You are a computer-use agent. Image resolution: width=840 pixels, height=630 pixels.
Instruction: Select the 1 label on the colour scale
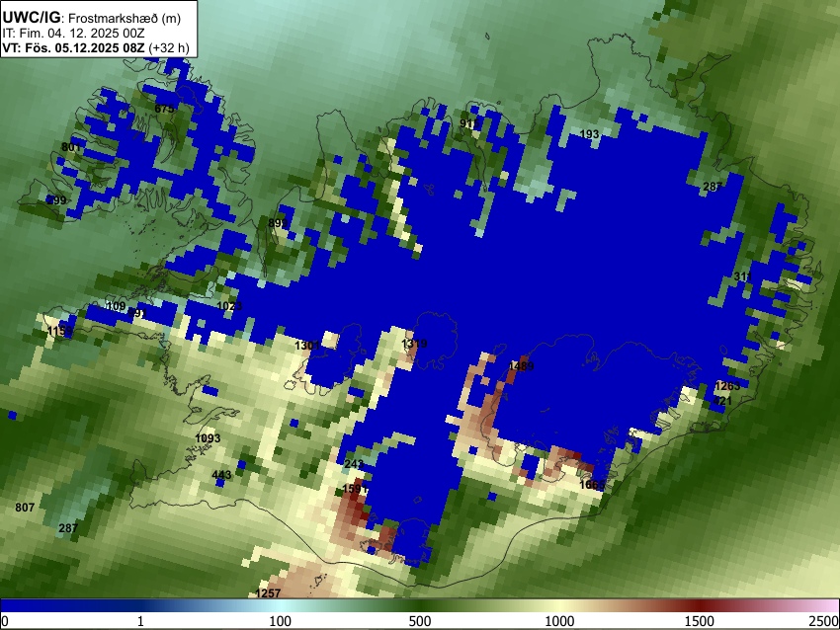tap(140, 621)
